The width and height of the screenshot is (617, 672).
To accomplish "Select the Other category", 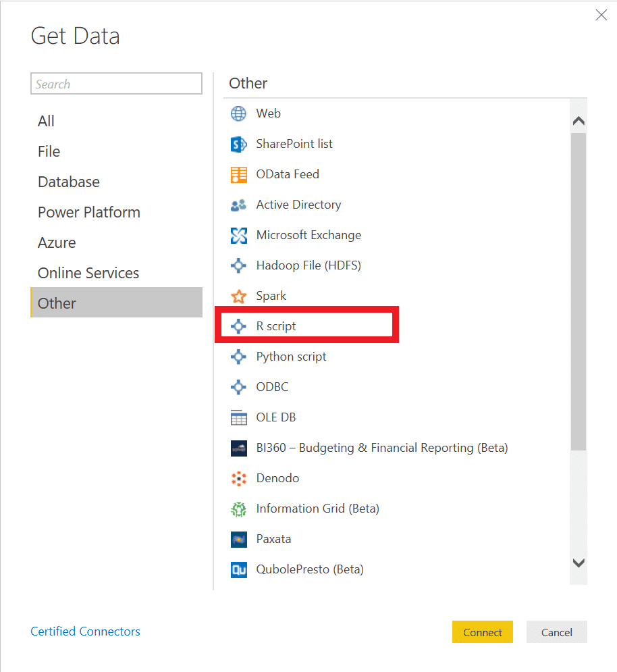I will tap(116, 303).
